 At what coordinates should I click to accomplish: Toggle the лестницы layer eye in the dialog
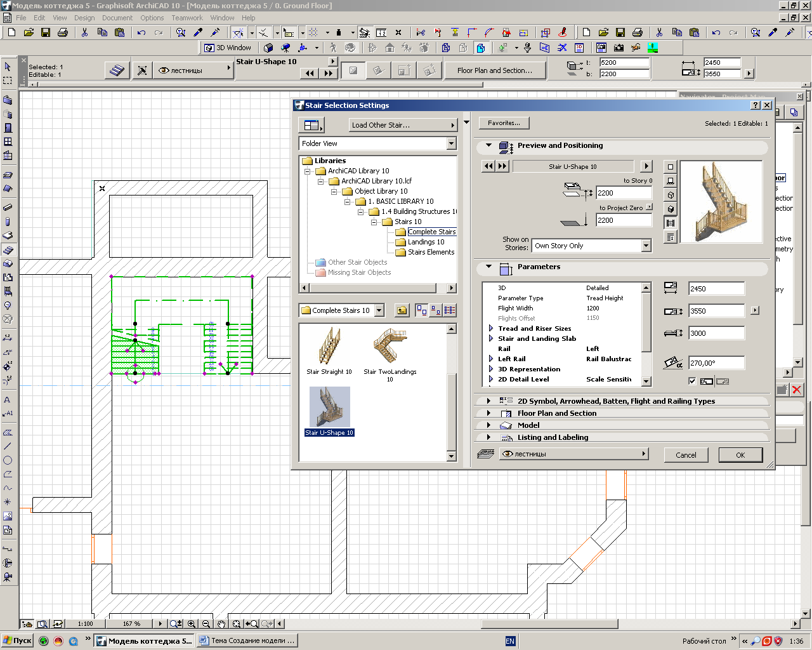(x=507, y=454)
